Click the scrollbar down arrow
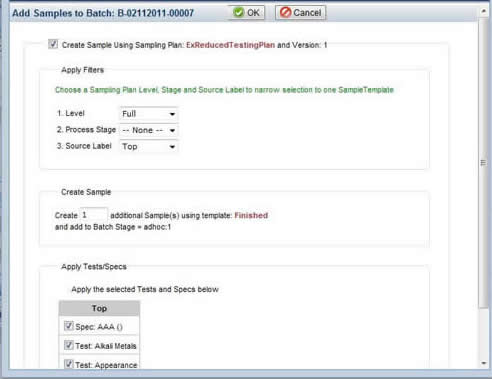Image resolution: width=492 pixels, height=379 pixels. [x=483, y=363]
